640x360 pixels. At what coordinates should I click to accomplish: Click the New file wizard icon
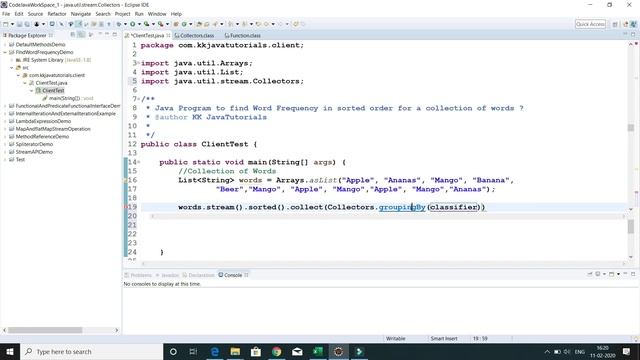pos(6,24)
